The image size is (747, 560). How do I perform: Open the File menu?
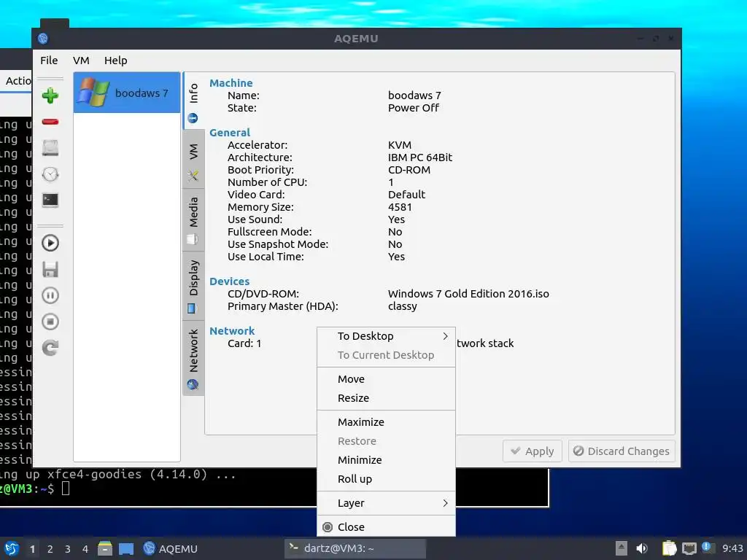[49, 61]
